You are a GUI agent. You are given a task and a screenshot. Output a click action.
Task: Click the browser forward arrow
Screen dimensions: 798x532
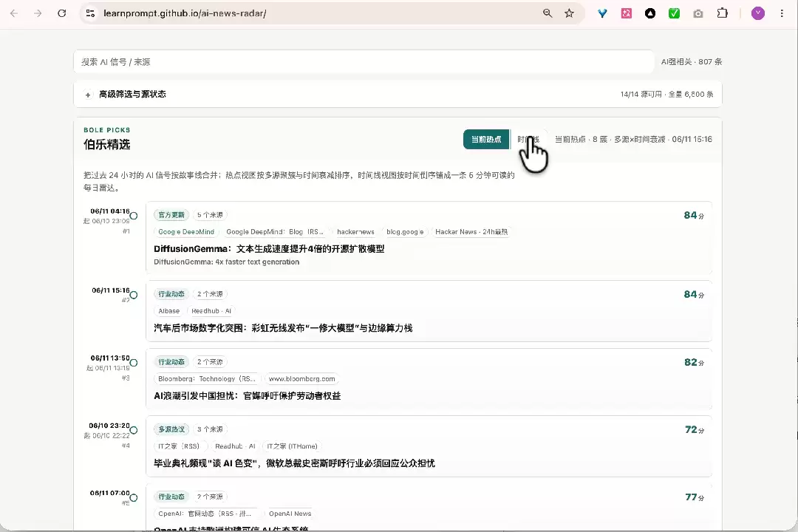tap(38, 13)
